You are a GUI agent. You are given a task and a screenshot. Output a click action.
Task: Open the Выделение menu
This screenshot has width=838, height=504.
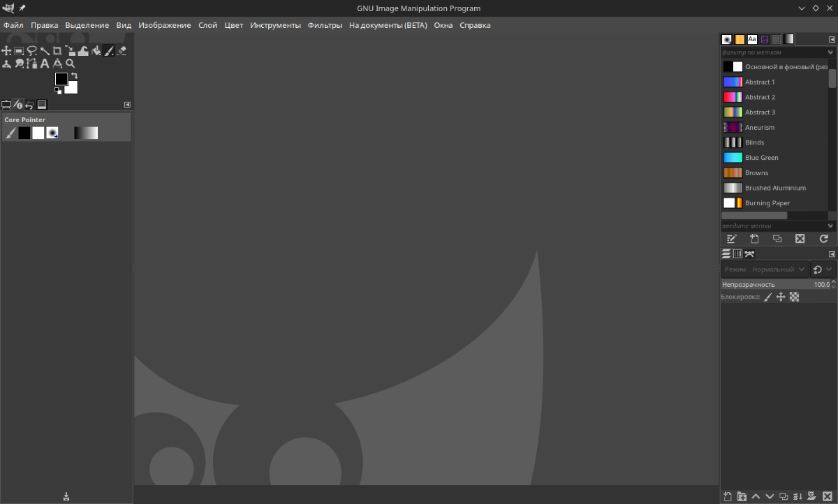click(x=87, y=25)
